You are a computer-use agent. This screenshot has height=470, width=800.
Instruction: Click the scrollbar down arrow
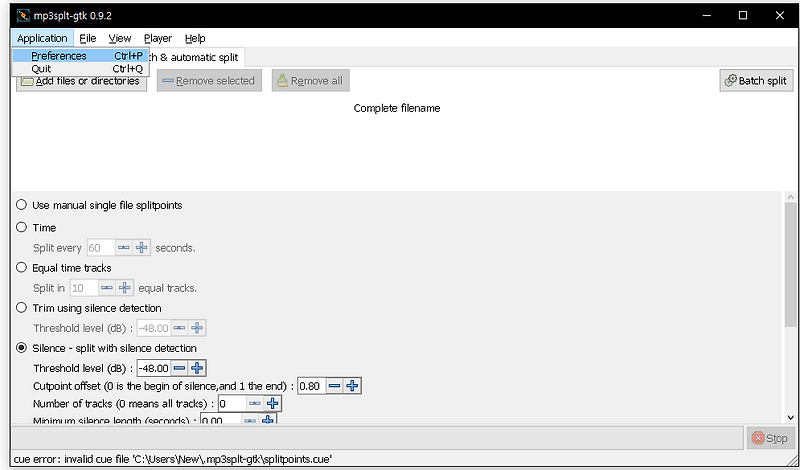[x=790, y=417]
